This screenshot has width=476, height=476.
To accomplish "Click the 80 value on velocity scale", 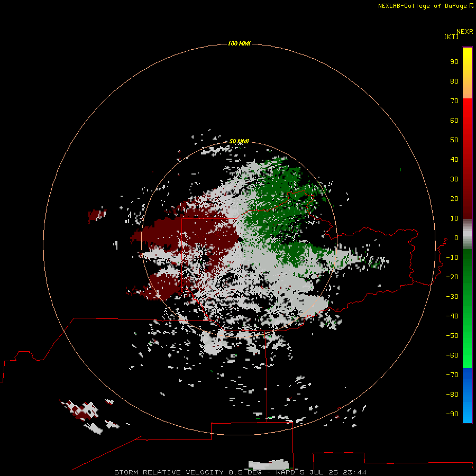I will point(454,81).
